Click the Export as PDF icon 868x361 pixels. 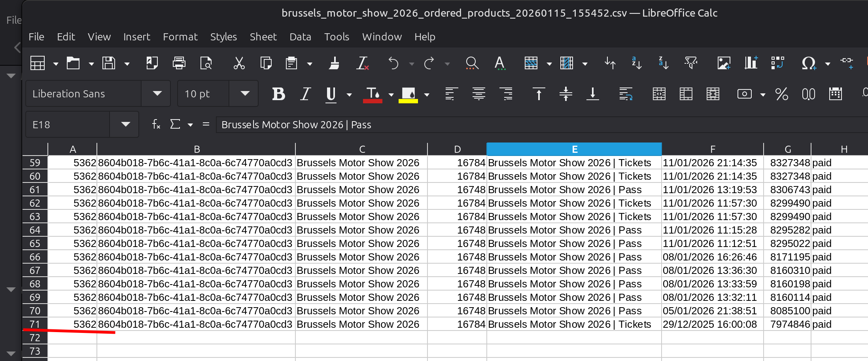pos(152,63)
